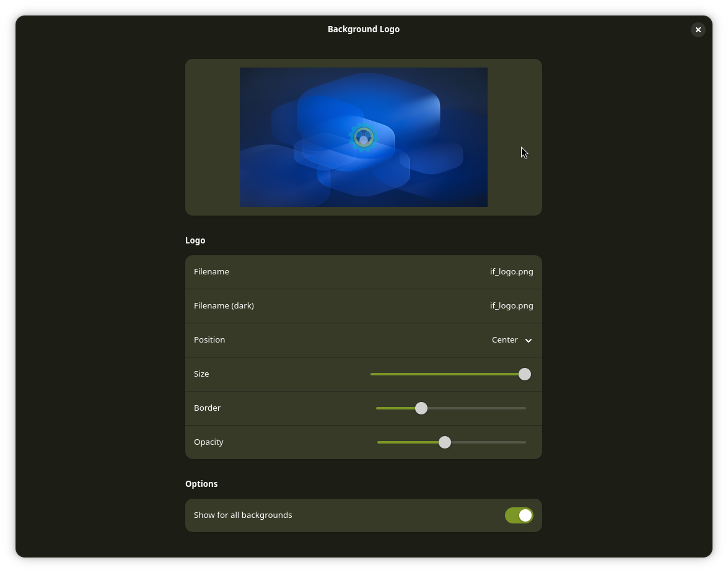Click the Border slider handle
This screenshot has height=573, width=728.
click(x=421, y=408)
